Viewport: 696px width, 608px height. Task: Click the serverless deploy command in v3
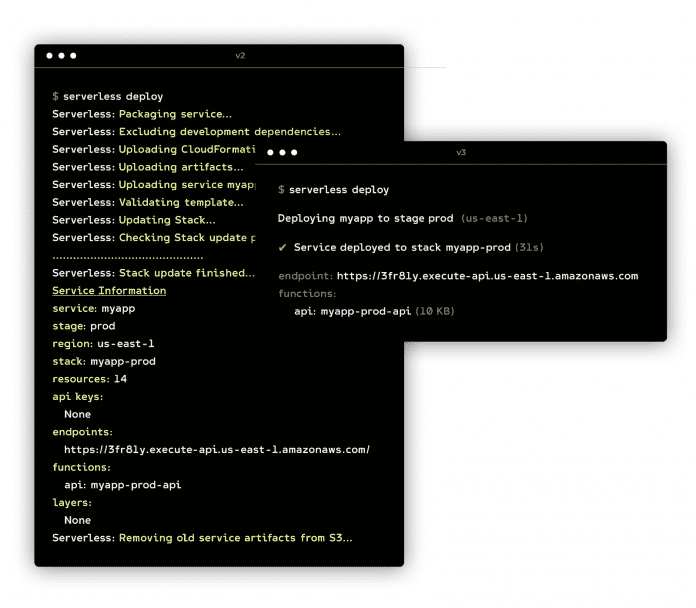tap(339, 190)
